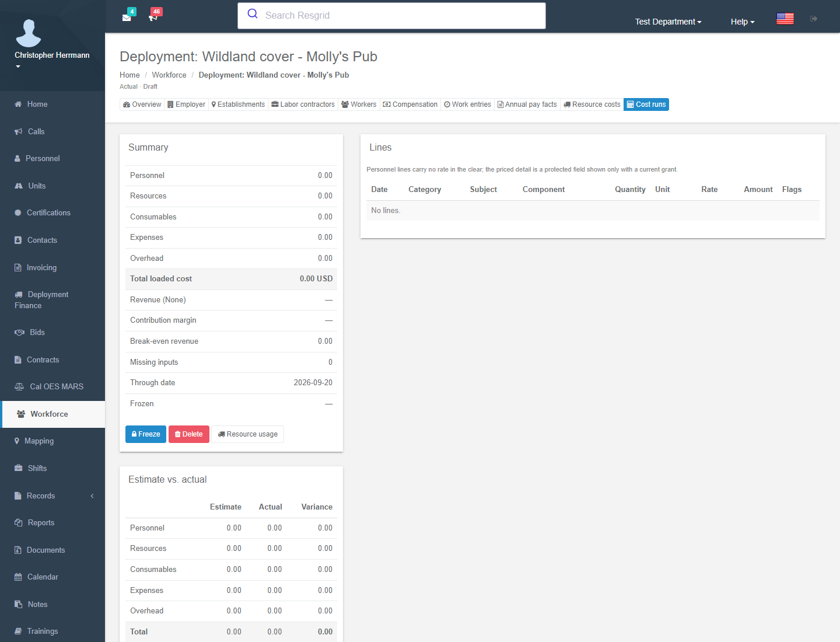Click the Calendar icon in sidebar
Viewport: 840px width, 642px height.
18,577
